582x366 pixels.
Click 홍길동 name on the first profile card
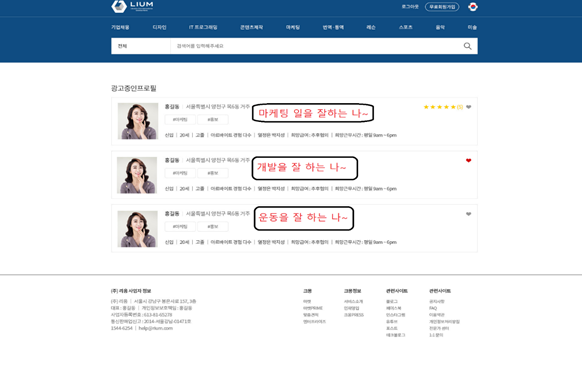(x=172, y=107)
